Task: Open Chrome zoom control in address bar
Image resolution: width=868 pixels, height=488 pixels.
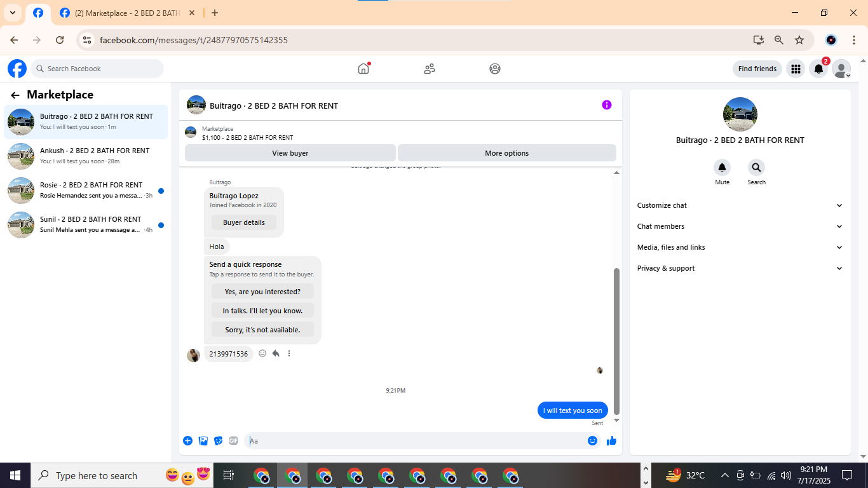Action: [x=779, y=40]
